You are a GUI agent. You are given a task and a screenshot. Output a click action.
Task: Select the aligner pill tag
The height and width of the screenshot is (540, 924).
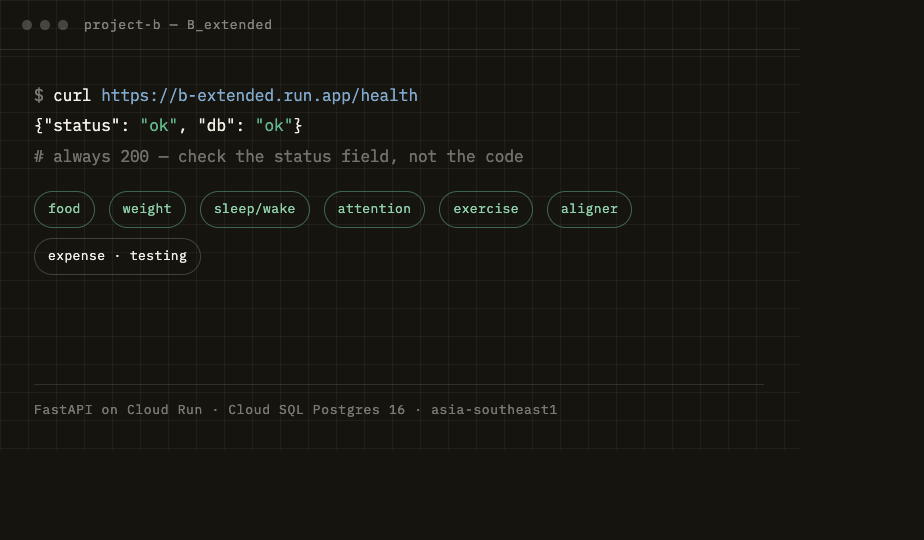(x=589, y=209)
